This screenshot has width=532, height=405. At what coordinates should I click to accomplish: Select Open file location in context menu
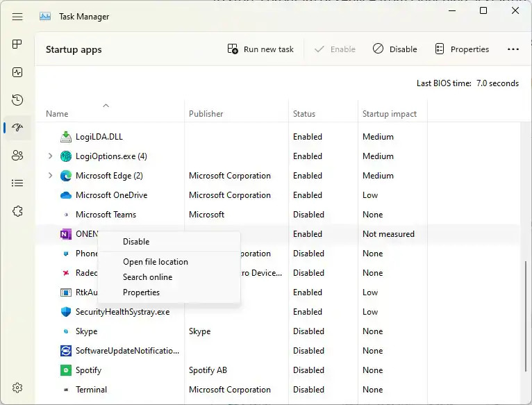click(x=156, y=262)
